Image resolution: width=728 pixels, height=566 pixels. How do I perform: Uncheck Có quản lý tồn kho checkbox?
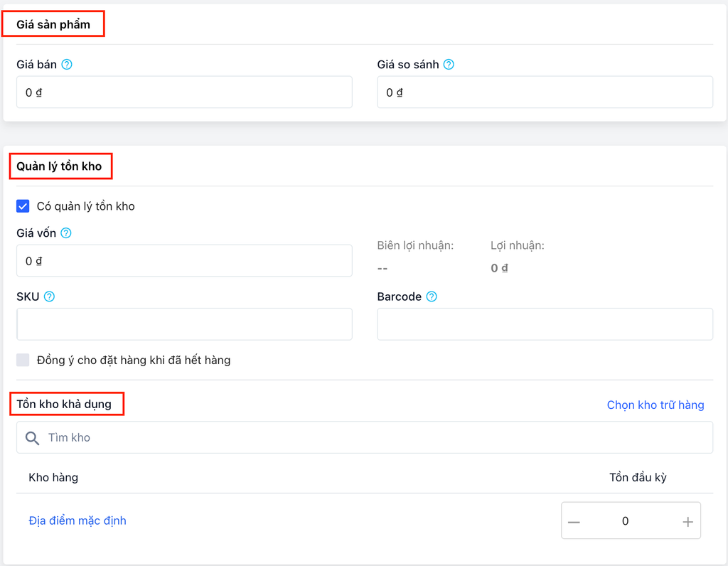(23, 206)
